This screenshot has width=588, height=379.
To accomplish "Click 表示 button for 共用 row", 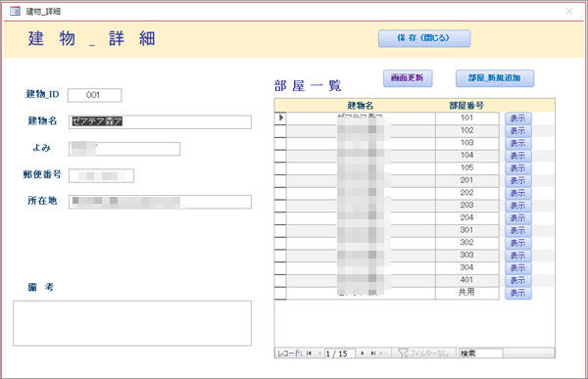I will 517,293.
